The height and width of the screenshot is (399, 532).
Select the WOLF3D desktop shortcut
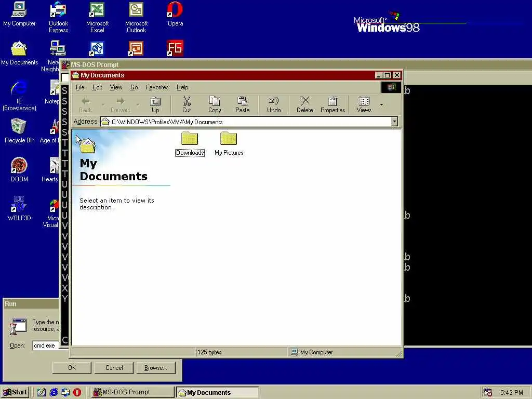click(19, 209)
